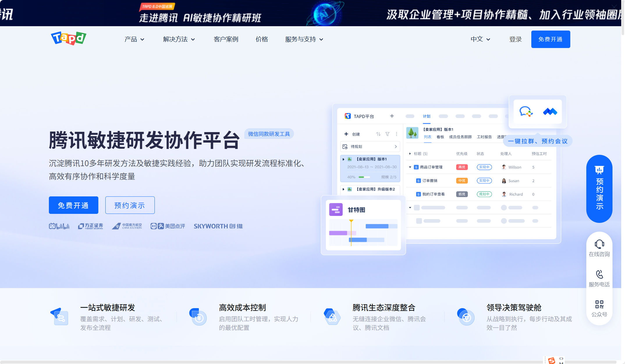Open the three-dot more options icon in mockup
625x364 pixels.
(397, 134)
